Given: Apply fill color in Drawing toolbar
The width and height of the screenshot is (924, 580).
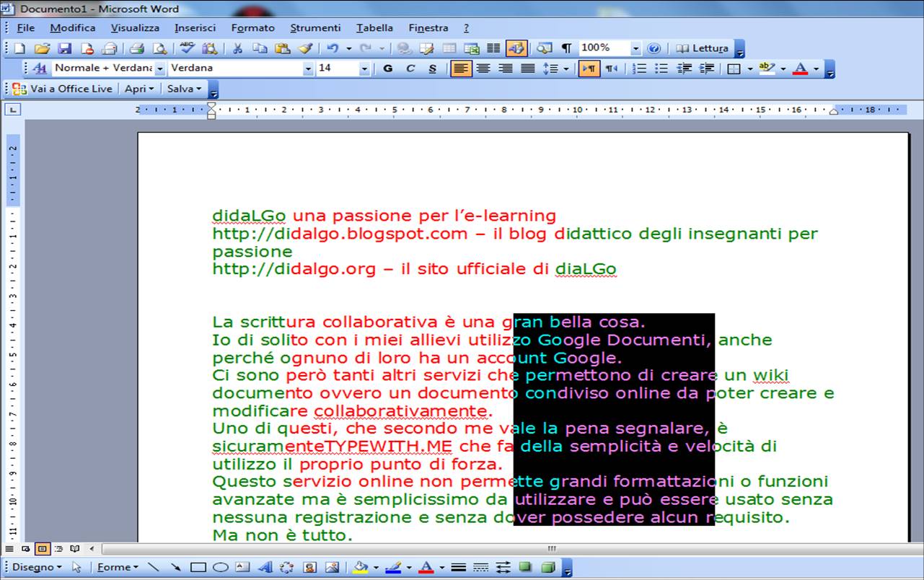Looking at the screenshot, I should [361, 567].
